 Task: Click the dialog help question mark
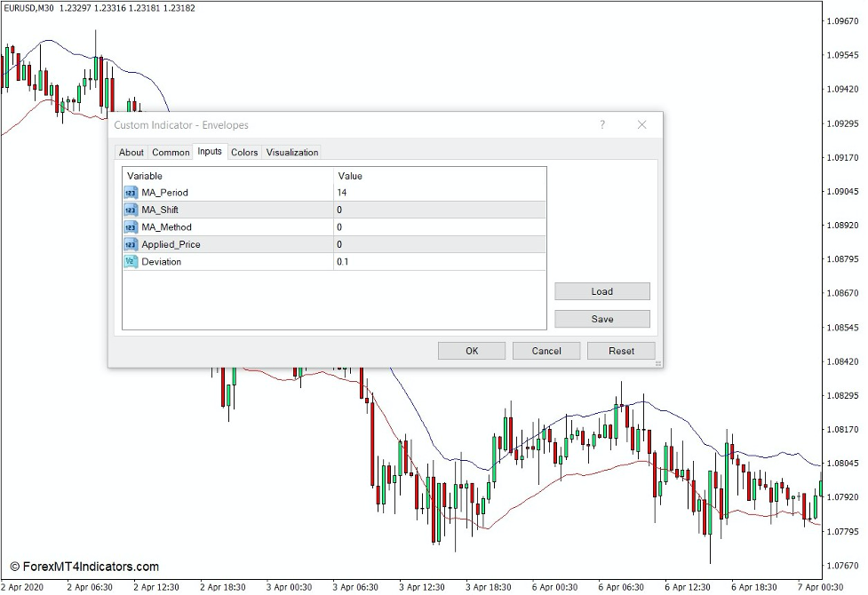(x=602, y=125)
